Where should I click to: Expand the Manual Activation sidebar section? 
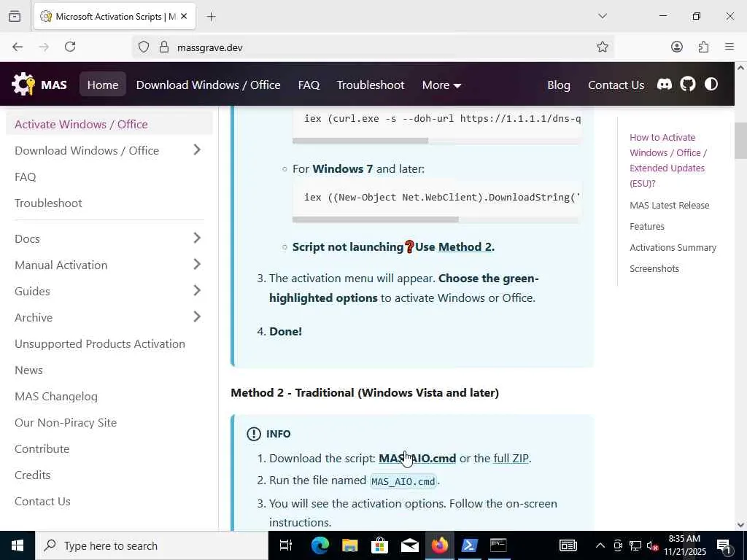pos(197,264)
